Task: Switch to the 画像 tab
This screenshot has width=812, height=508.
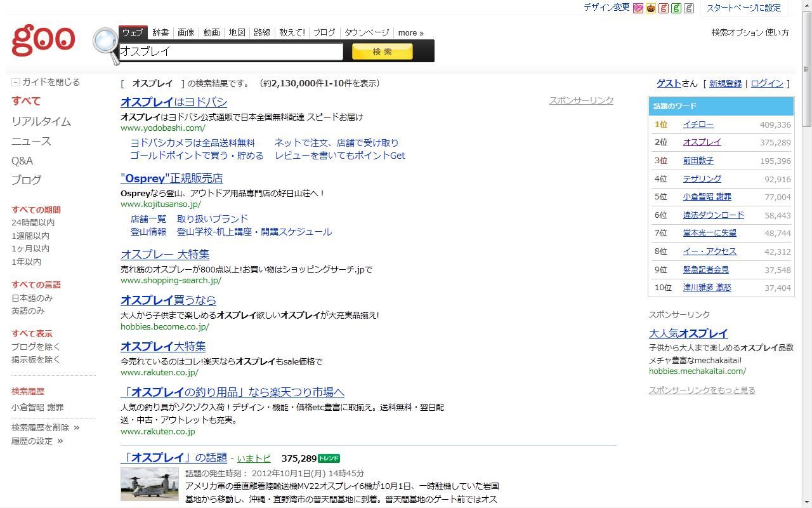Action: tap(186, 32)
